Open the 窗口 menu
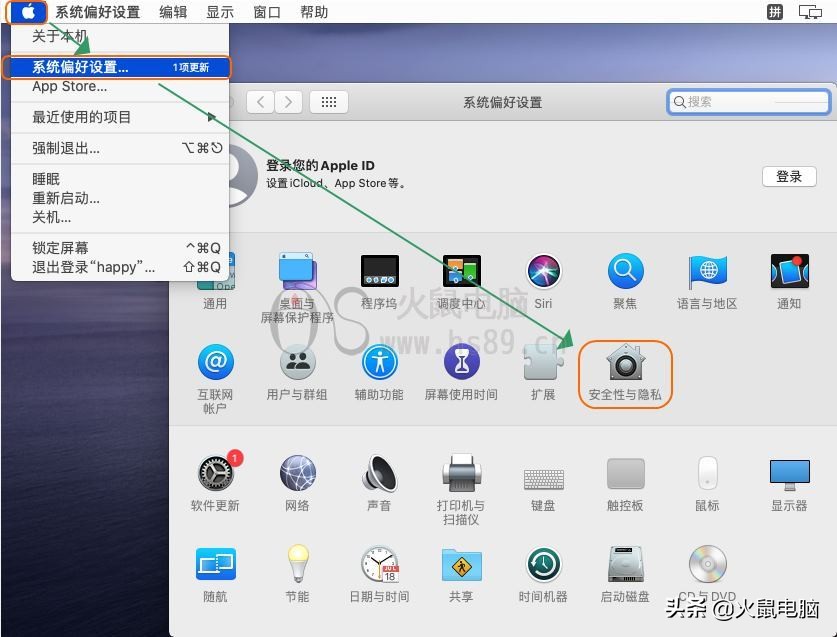This screenshot has height=637, width=837. (x=267, y=12)
